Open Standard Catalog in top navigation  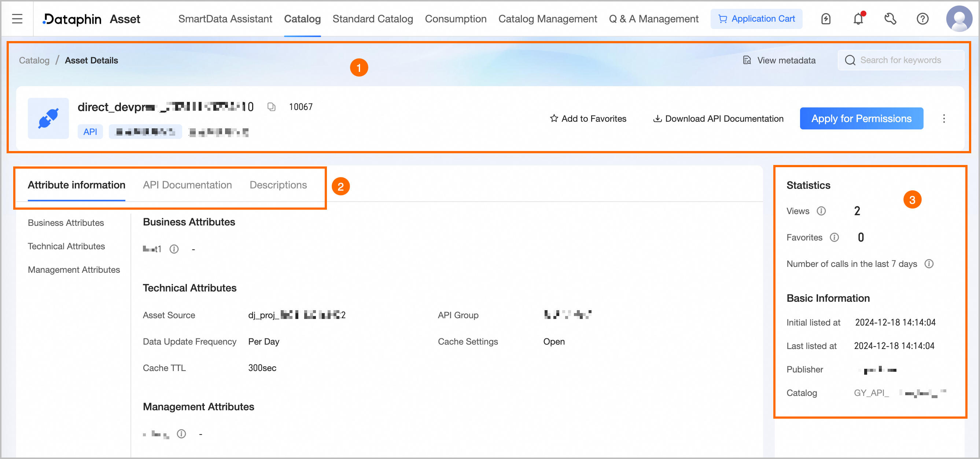(372, 19)
